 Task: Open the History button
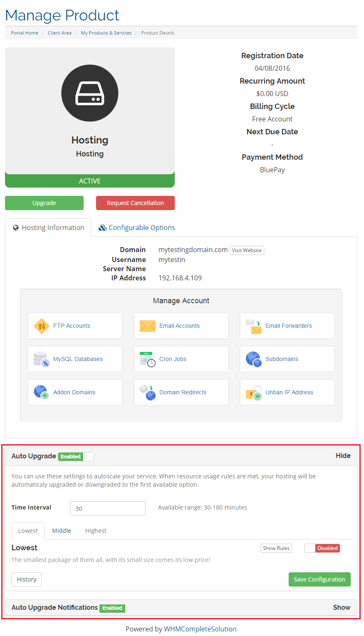27,579
